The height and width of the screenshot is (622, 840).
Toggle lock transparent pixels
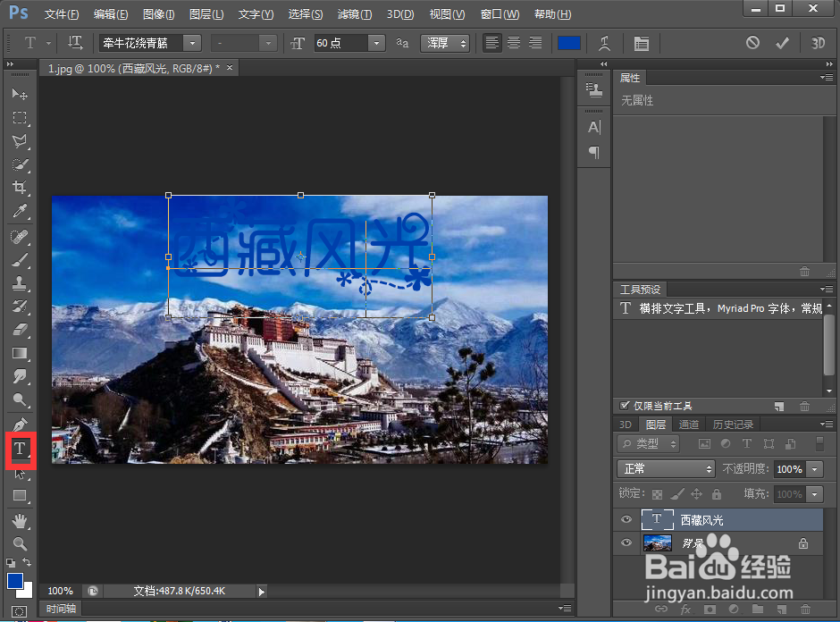(x=658, y=494)
